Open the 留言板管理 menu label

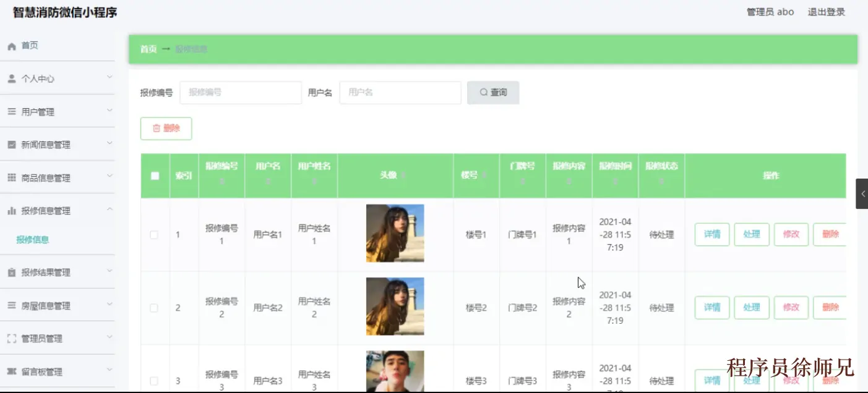(x=42, y=372)
